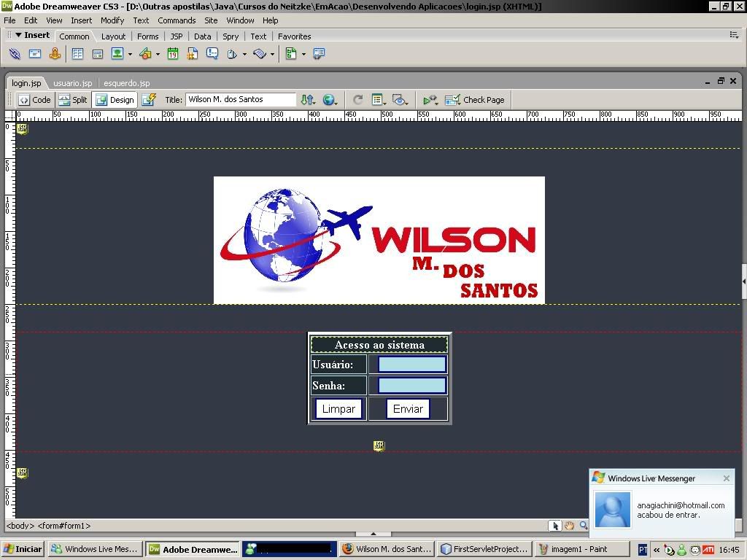The width and height of the screenshot is (747, 560).
Task: Open the Images dropdown arrow
Action: pyautogui.click(x=130, y=54)
